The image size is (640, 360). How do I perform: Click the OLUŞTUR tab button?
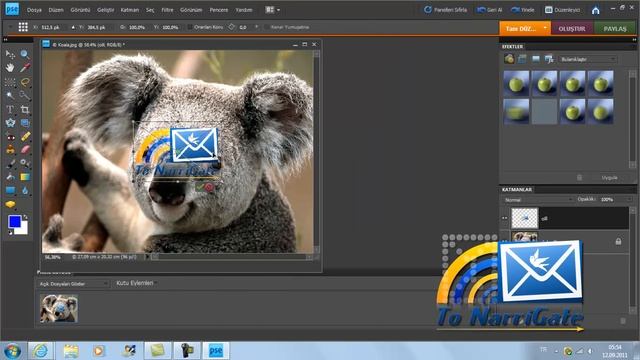tap(572, 29)
